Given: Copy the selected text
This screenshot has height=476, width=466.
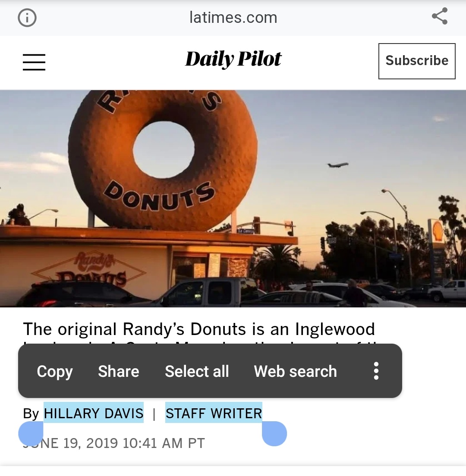Looking at the screenshot, I should pos(55,371).
